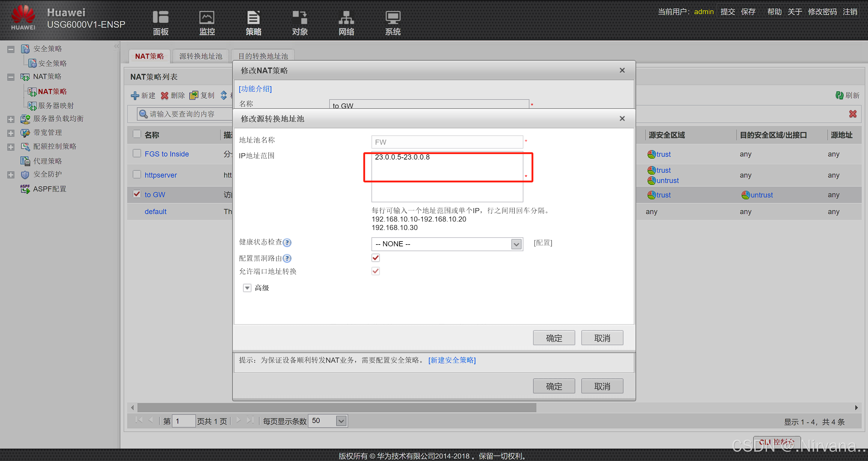Click the 配置 link beside health check
The height and width of the screenshot is (461, 868).
pos(543,243)
